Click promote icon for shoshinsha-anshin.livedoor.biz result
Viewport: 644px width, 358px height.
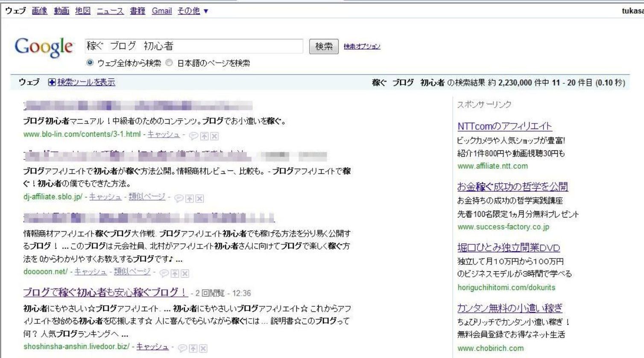coord(193,349)
